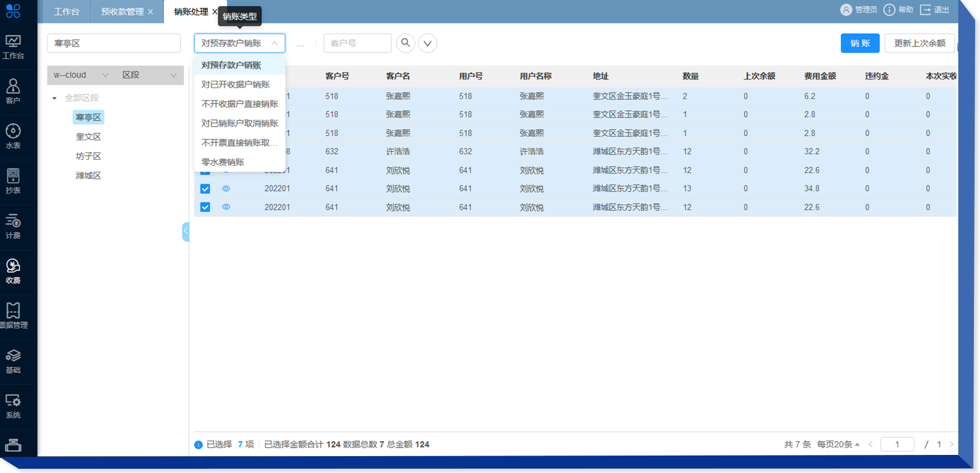Click the 退出 logout icon
This screenshot has height=473, width=980.
(925, 10)
